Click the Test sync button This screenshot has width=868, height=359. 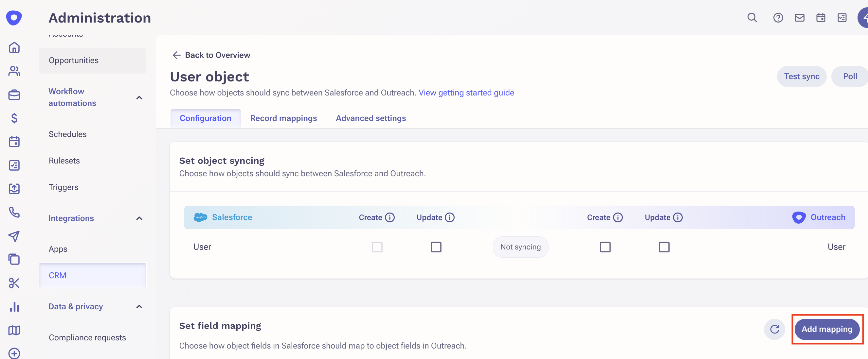point(802,77)
